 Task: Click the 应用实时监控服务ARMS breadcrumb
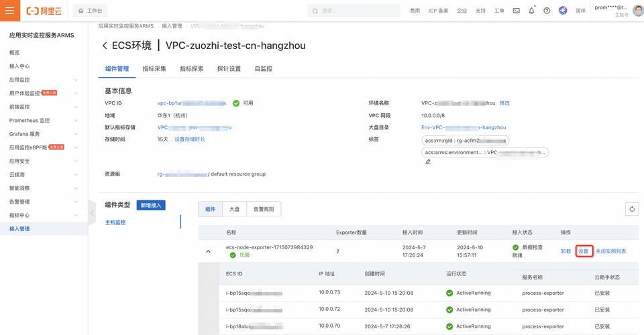(125, 26)
